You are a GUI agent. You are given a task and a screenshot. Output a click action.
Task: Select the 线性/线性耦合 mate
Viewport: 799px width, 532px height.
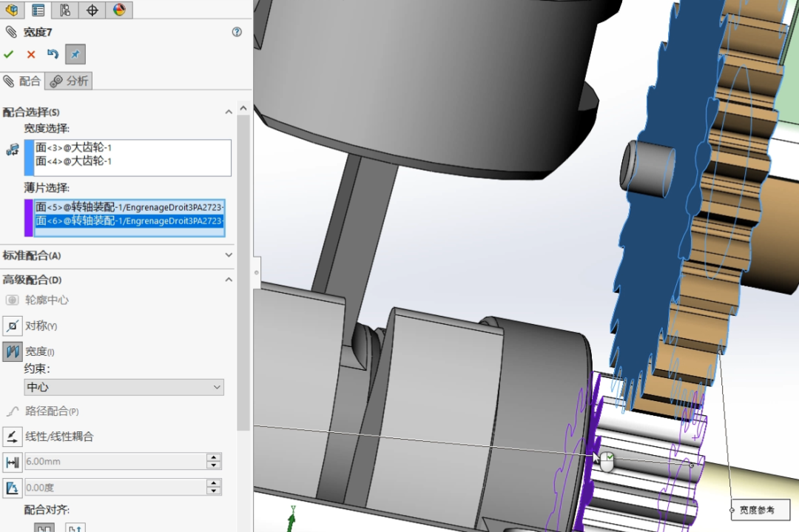coord(48,437)
